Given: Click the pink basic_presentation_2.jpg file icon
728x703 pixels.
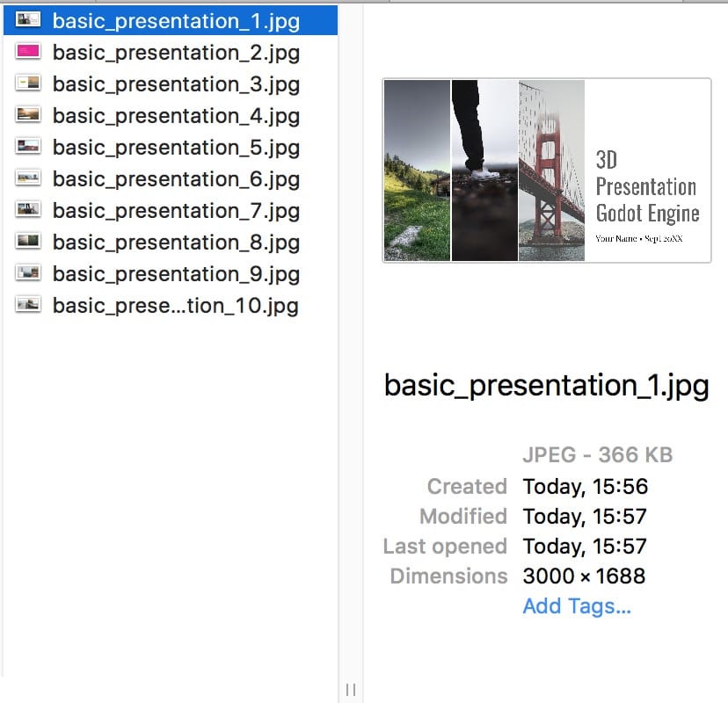Looking at the screenshot, I should [x=28, y=51].
